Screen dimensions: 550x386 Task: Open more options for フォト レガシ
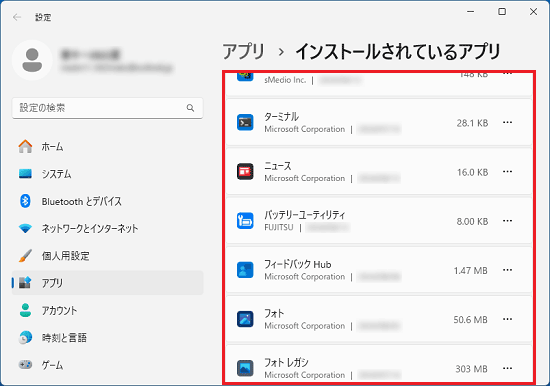click(x=507, y=368)
